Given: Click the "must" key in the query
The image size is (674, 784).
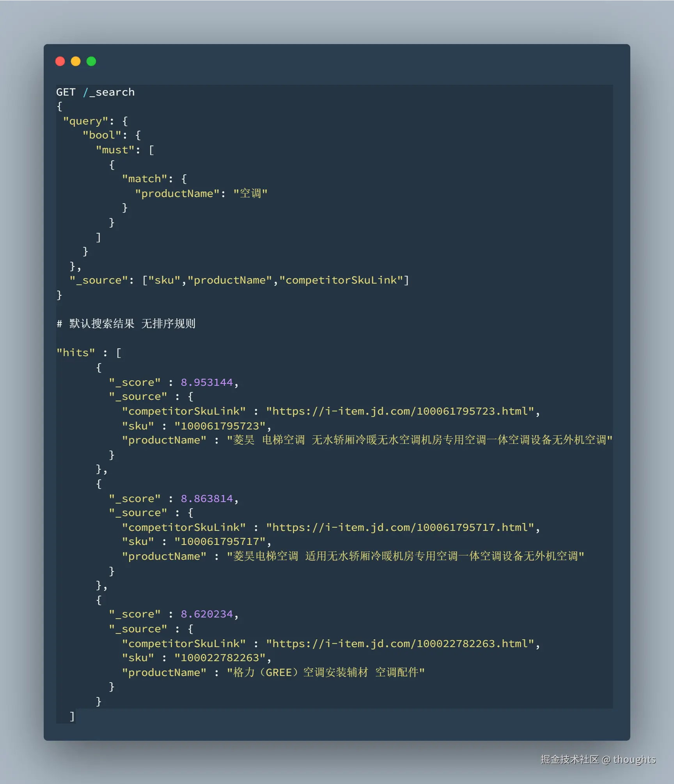Looking at the screenshot, I should [115, 150].
